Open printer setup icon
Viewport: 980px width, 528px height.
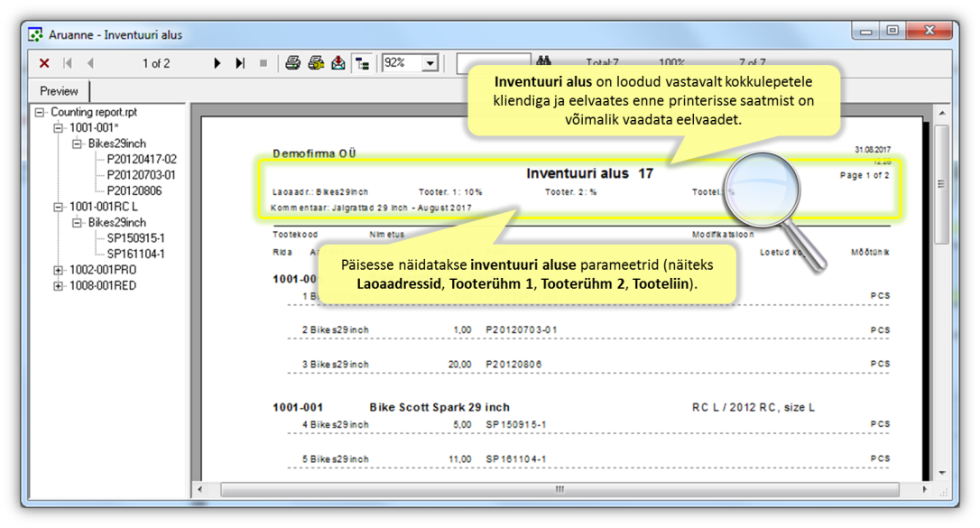tap(315, 63)
